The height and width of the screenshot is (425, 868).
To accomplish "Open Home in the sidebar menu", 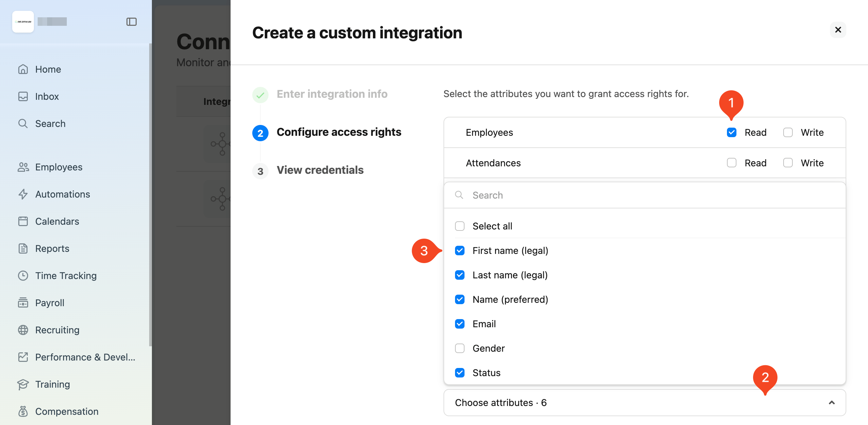I will point(48,69).
